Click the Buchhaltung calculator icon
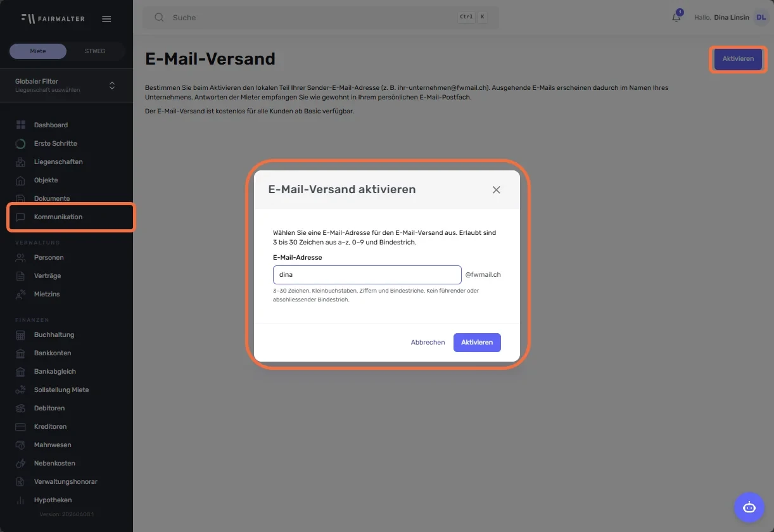Screen dimensions: 774x532 (x=21, y=334)
